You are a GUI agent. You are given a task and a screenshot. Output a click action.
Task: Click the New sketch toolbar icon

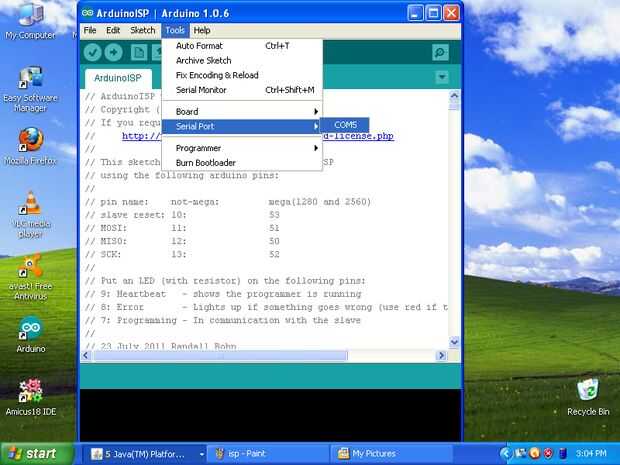coord(139,52)
